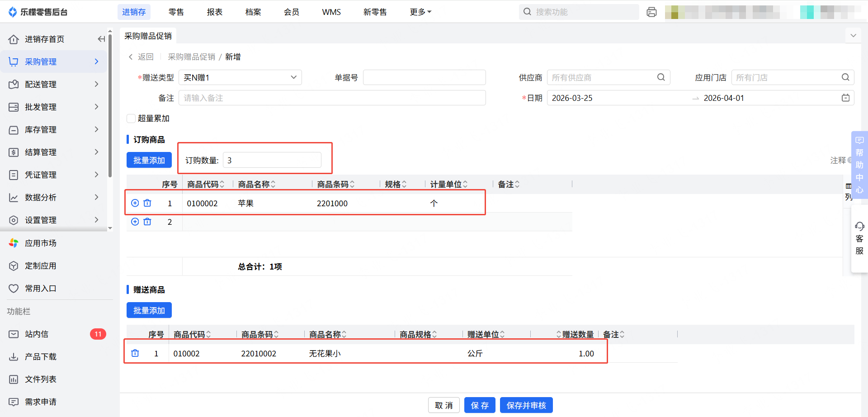Viewport: 868px width, 417px height.
Task: Collapse the left sidebar with arrow icon
Action: 101,39
